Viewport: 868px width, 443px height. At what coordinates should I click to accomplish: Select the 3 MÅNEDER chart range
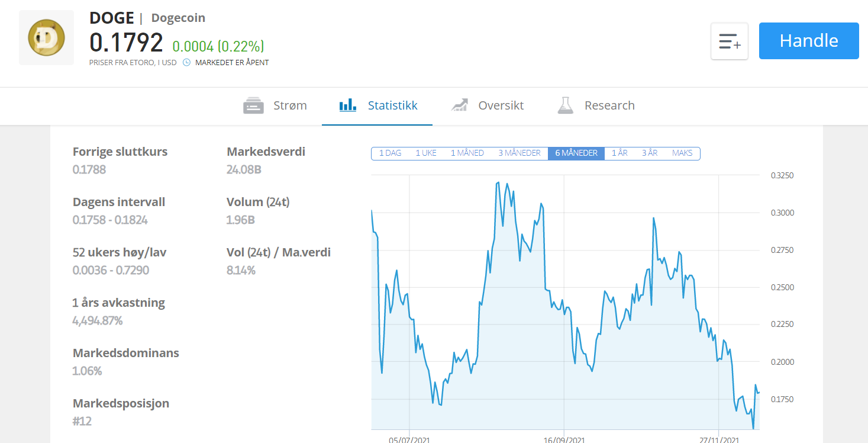[519, 153]
